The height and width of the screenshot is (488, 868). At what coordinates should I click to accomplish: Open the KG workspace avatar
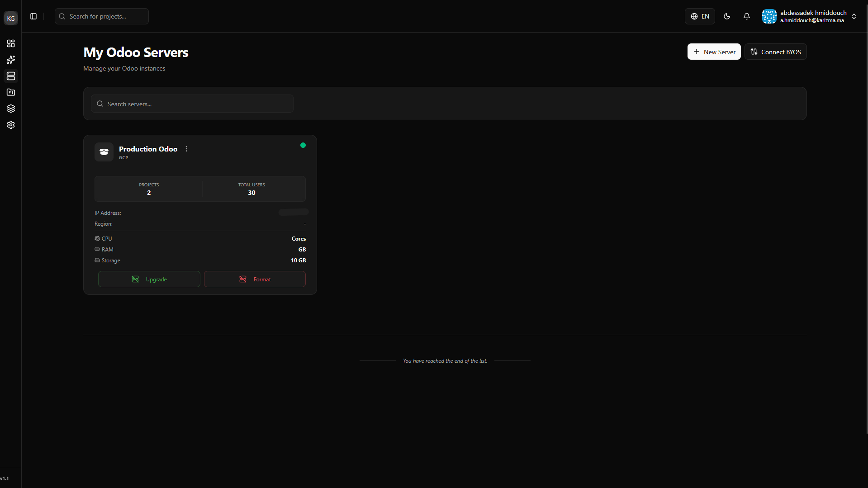click(11, 19)
